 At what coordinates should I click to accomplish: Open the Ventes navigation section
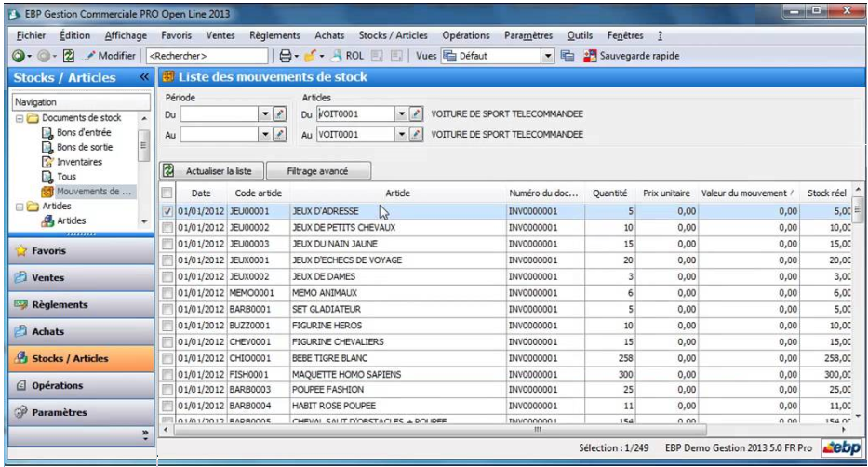coord(81,278)
